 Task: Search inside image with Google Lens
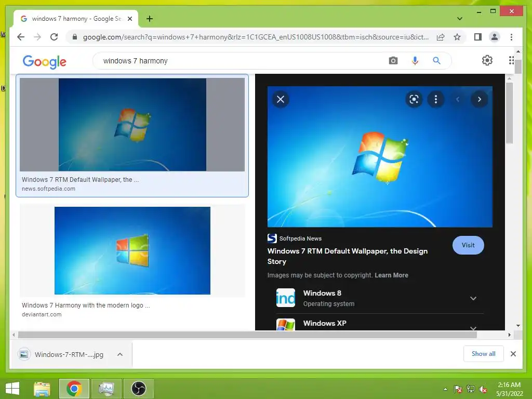(x=414, y=99)
